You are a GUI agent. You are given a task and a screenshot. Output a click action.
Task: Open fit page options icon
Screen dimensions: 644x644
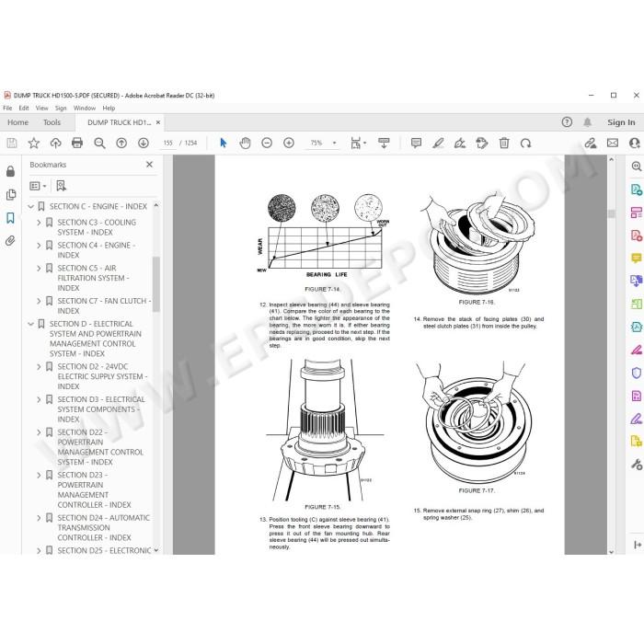[358, 143]
